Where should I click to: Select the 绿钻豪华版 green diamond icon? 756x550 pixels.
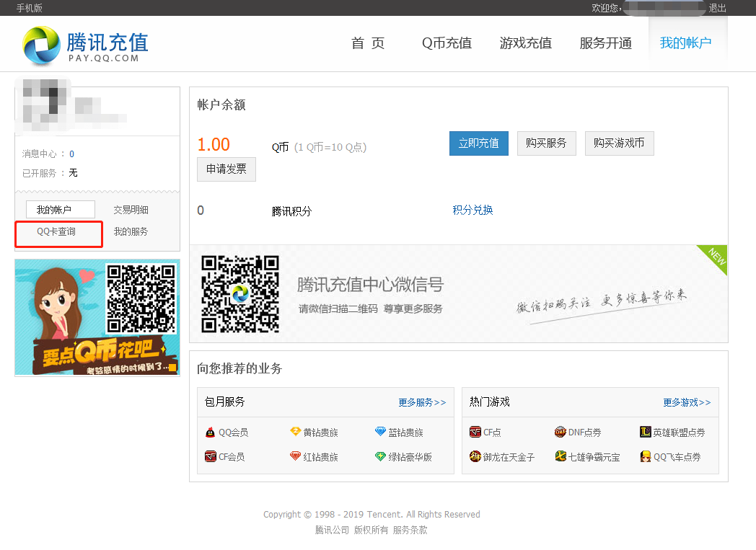[379, 456]
